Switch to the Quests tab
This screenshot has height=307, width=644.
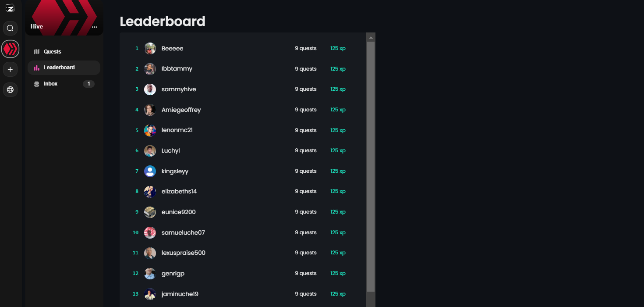(52, 52)
